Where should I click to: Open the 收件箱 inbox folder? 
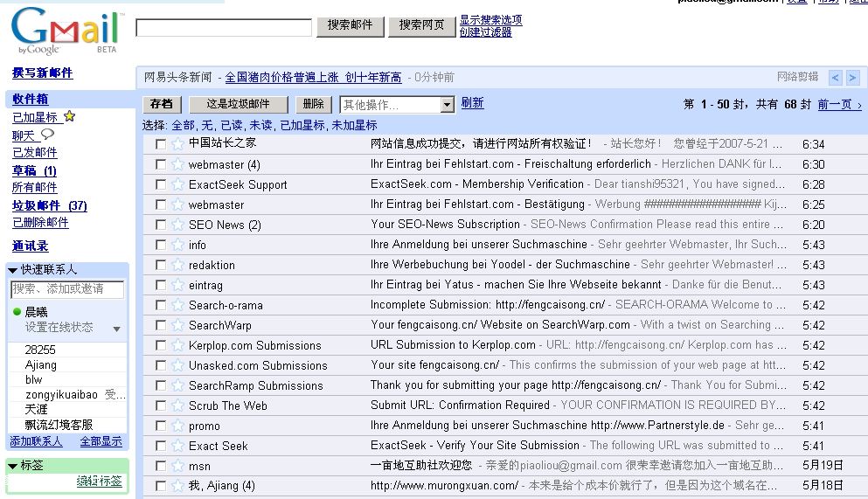[31, 99]
